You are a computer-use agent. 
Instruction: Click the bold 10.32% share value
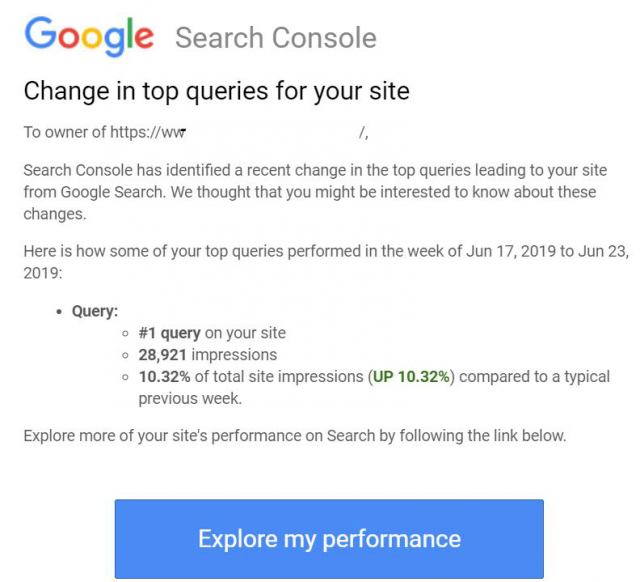pyautogui.click(x=165, y=377)
